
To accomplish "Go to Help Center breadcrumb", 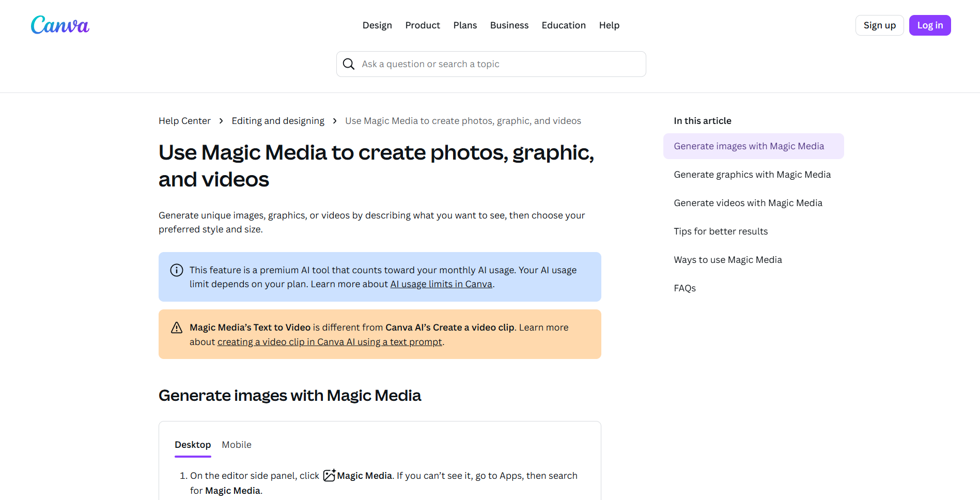I will click(x=184, y=121).
